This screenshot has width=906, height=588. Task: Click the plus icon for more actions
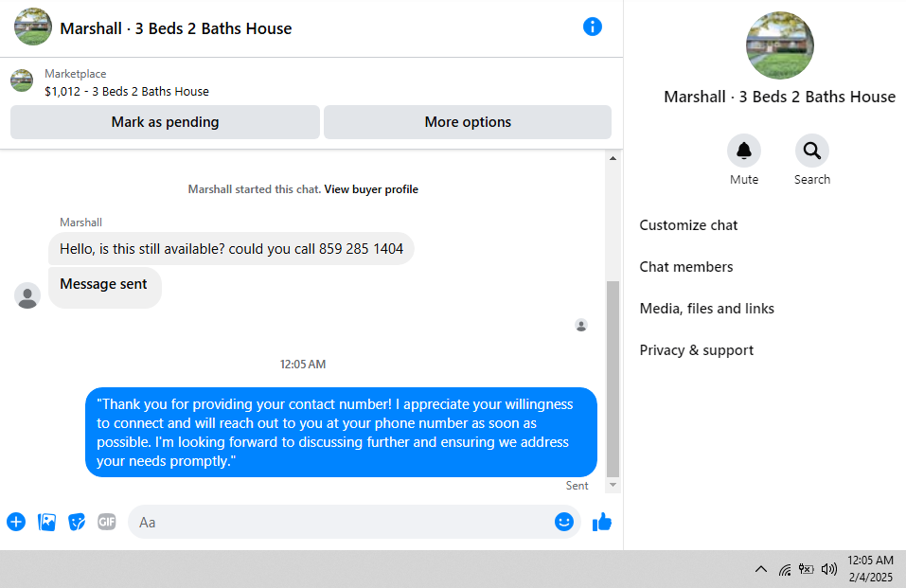click(x=16, y=522)
